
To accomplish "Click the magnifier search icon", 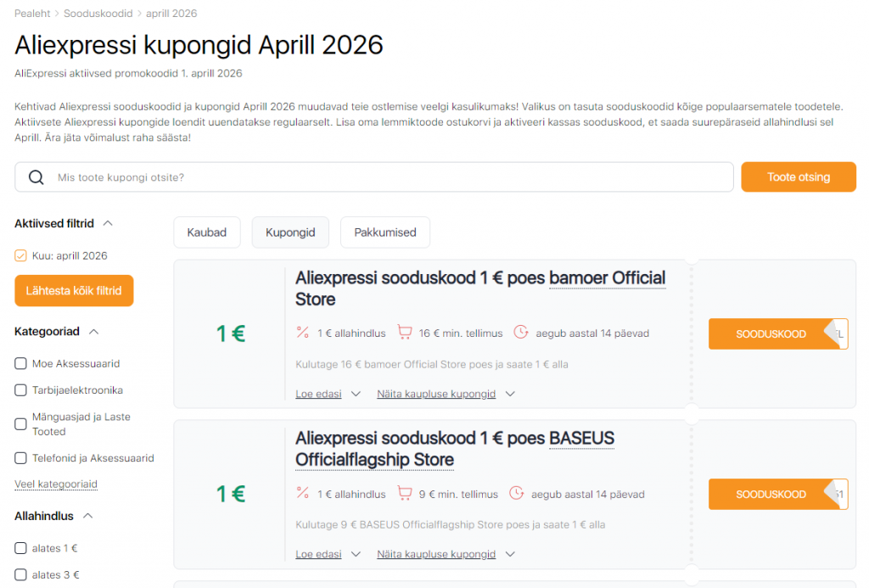I will click(35, 176).
